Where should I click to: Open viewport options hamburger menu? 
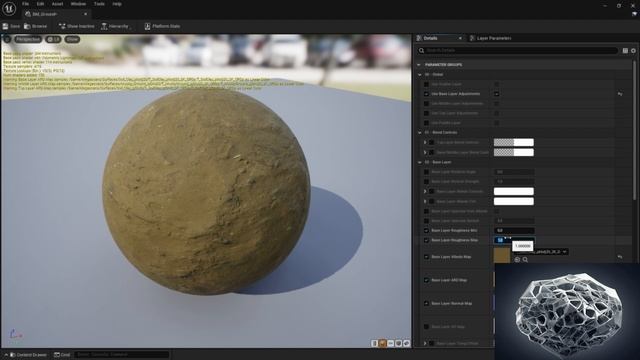[7, 39]
